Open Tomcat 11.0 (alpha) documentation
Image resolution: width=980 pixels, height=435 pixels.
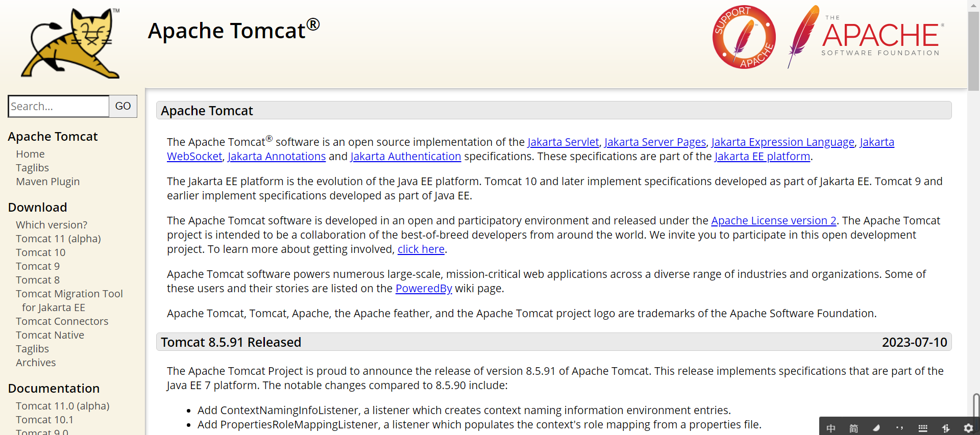(x=63, y=406)
